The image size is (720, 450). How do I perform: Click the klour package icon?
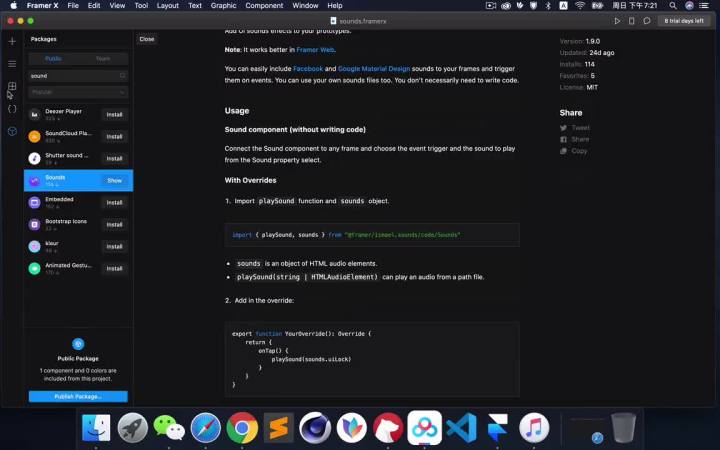[x=34, y=247]
